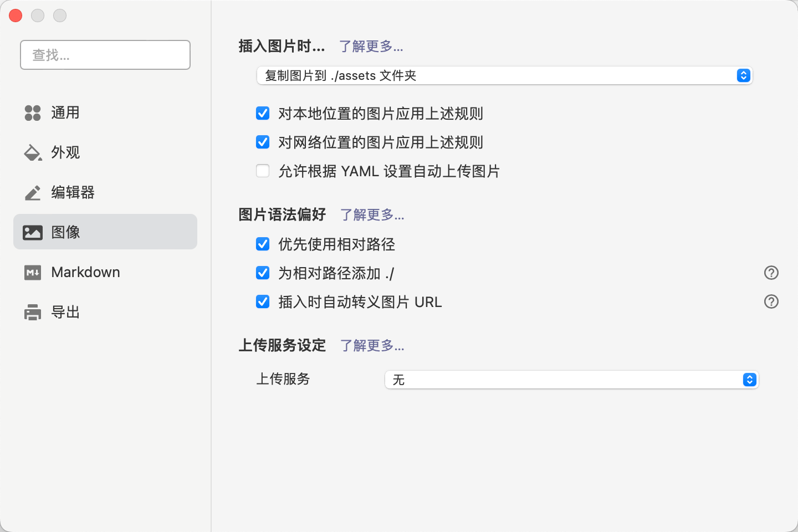Click the 外观 paint bucket icon
The width and height of the screenshot is (798, 532).
click(x=33, y=152)
